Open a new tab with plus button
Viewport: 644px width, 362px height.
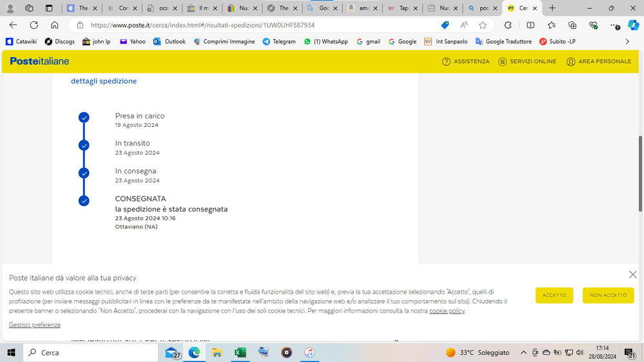pos(552,8)
